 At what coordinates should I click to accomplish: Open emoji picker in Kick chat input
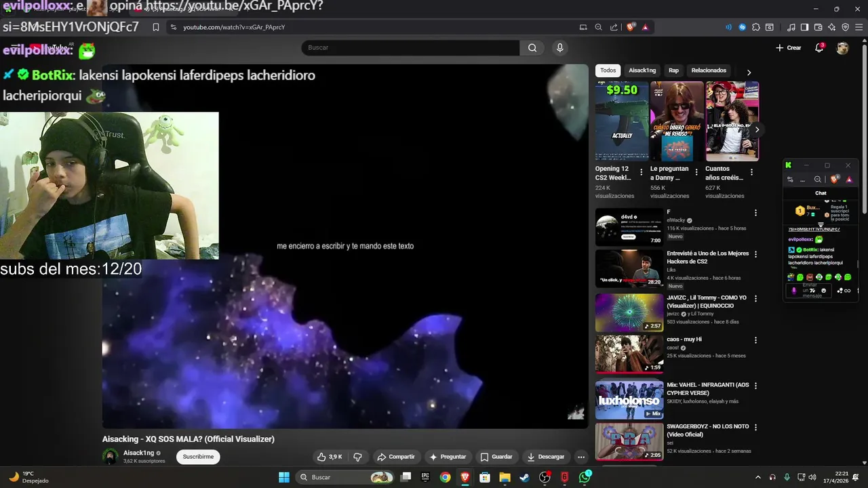click(x=824, y=291)
